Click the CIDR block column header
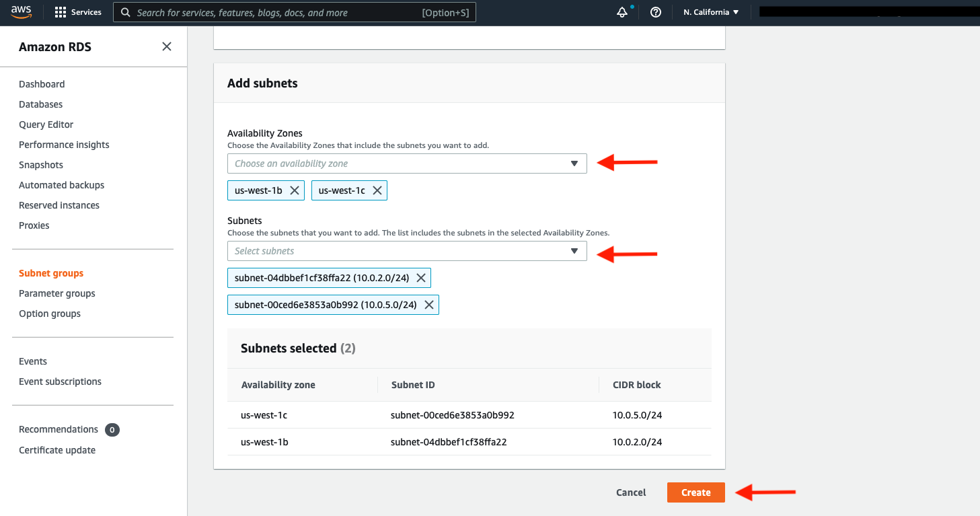Screen dimensions: 980x516 (x=636, y=385)
